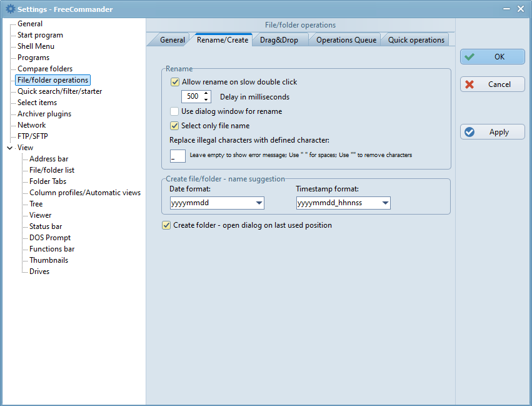Select General in settings tree

tap(30, 24)
